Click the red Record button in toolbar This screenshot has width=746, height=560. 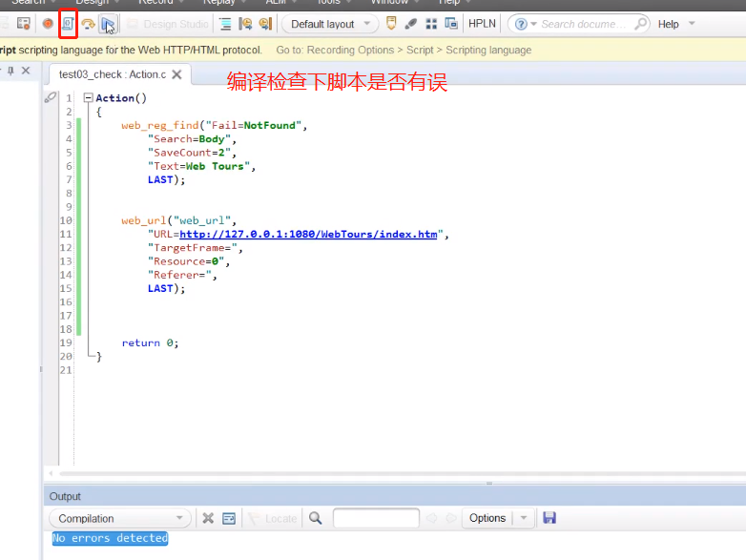coord(48,23)
